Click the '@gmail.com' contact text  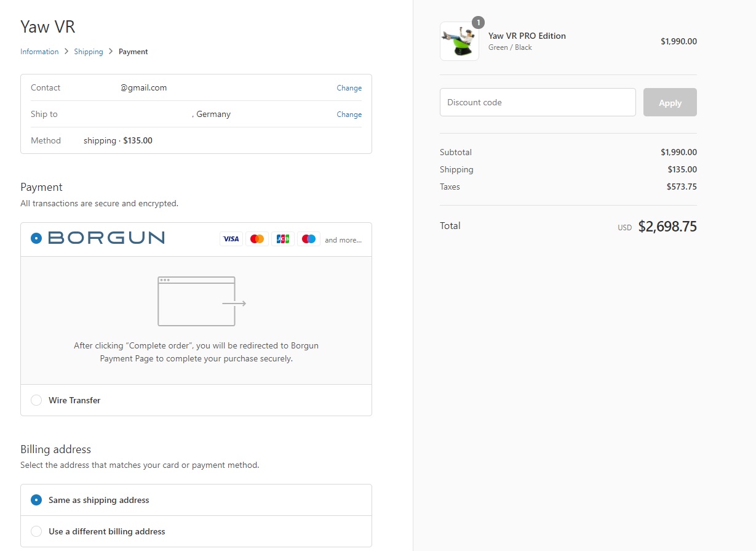143,87
